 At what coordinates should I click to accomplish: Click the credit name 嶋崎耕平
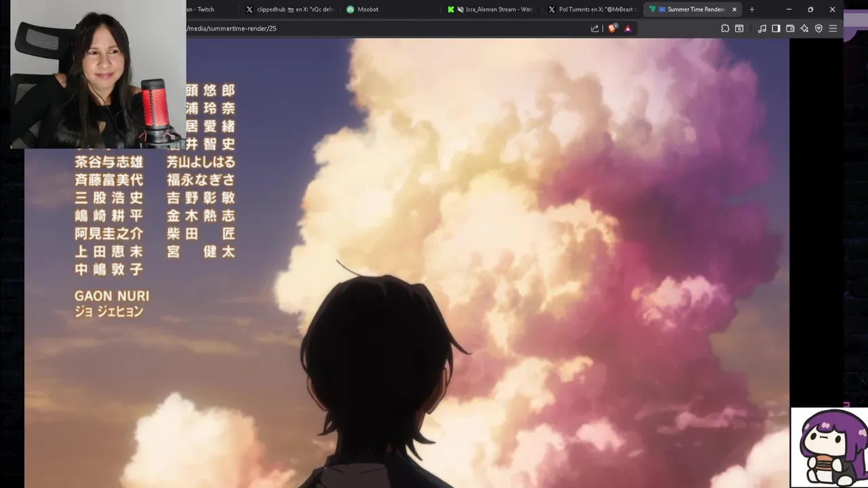coord(109,216)
